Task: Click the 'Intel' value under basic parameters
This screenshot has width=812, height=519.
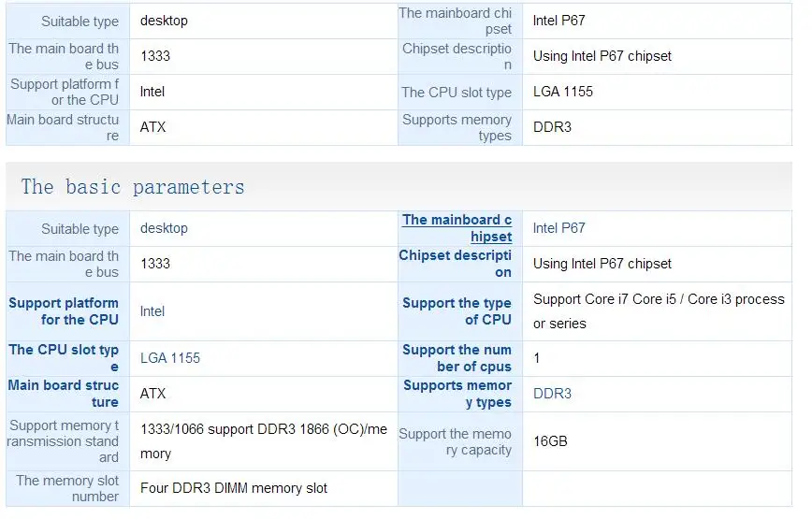Action: [152, 311]
